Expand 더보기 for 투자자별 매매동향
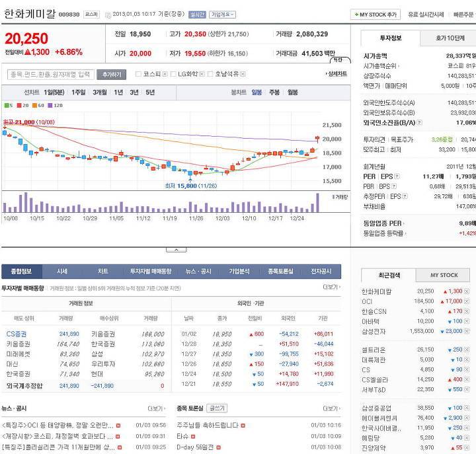The width and height of the screenshot is (476, 454). click(331, 287)
